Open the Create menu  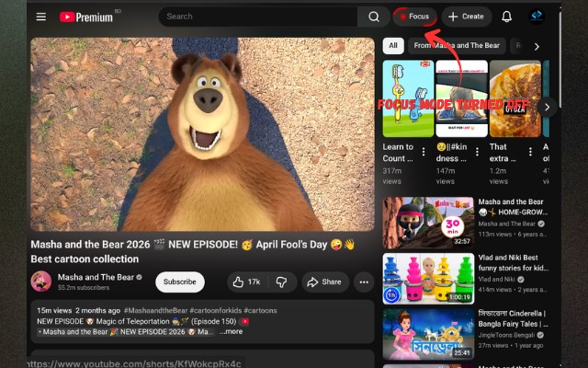[466, 17]
